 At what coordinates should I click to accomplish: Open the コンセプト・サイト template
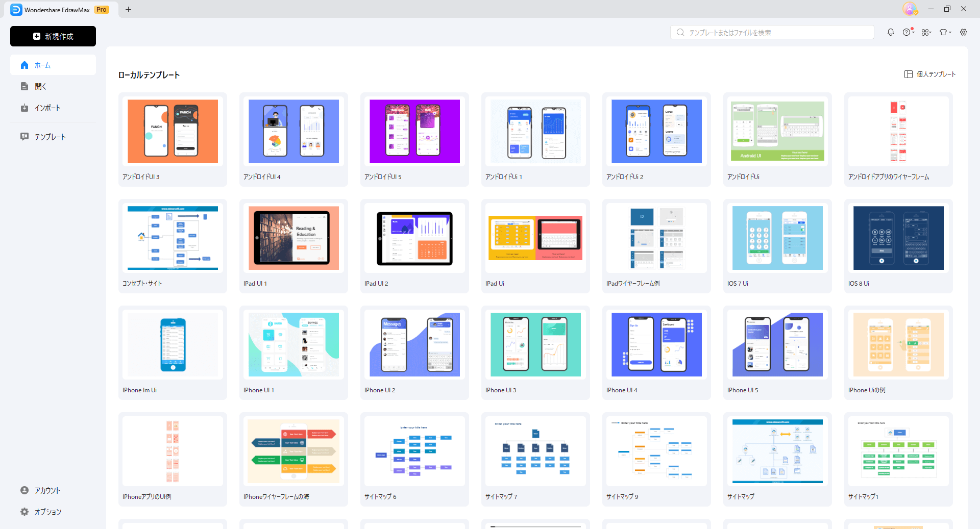tap(173, 246)
